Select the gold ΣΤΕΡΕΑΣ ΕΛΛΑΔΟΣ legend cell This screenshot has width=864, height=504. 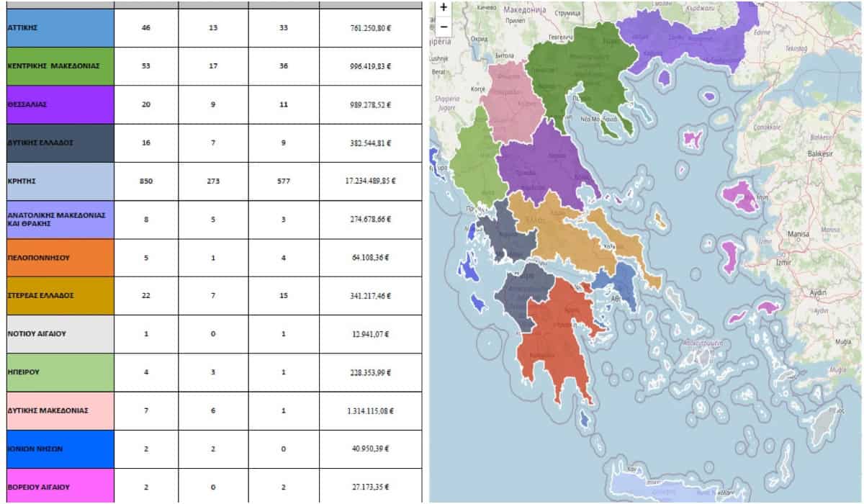point(58,295)
